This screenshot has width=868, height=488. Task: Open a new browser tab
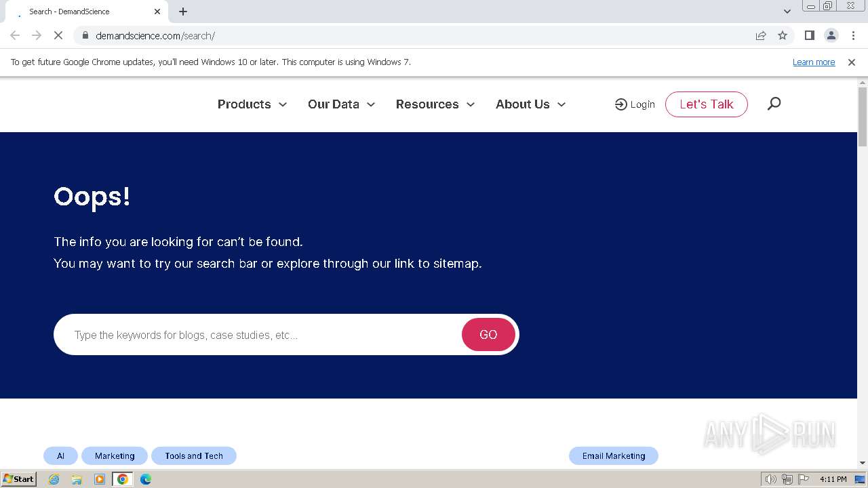[x=183, y=12]
